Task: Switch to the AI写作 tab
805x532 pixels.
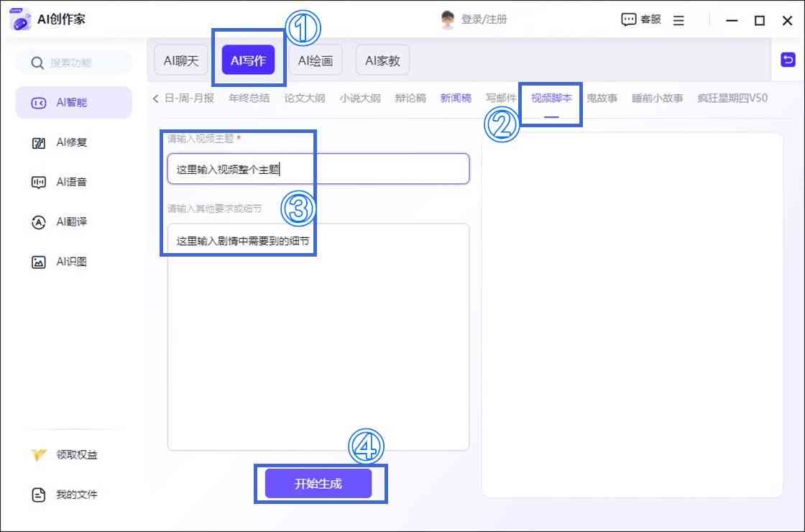Action: click(248, 60)
